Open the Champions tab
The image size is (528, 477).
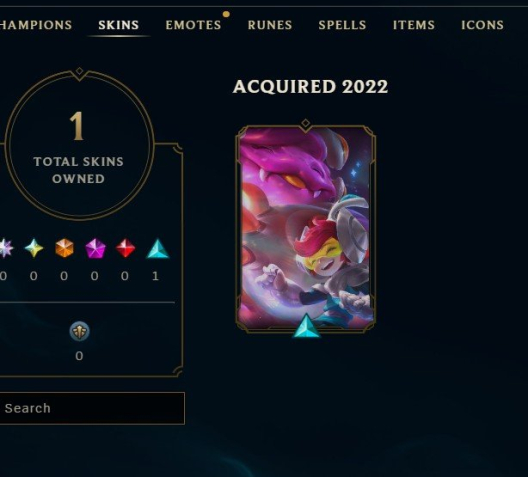point(36,25)
